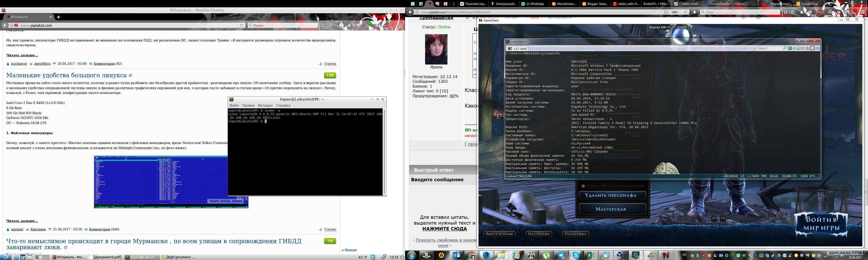Image resolution: width=868 pixels, height=260 pixels.
Task: Open Adblock Plus in the left Firefox toolbar
Action: pos(386,25)
